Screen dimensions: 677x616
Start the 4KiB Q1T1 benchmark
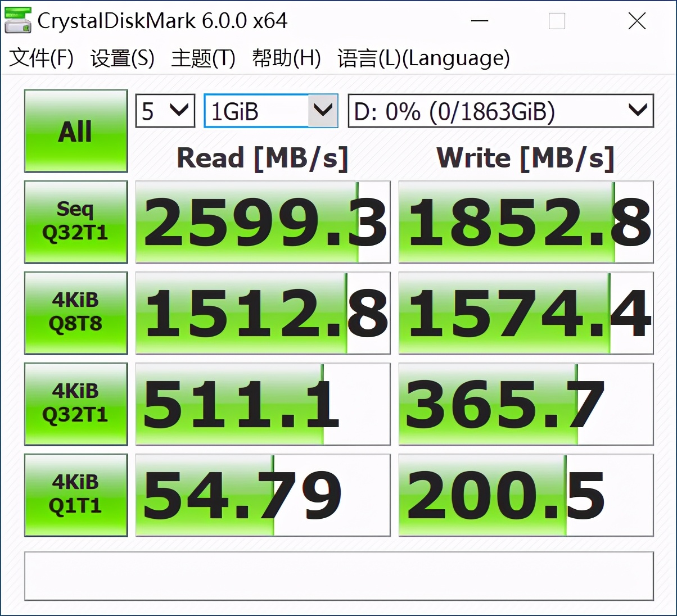click(x=76, y=495)
